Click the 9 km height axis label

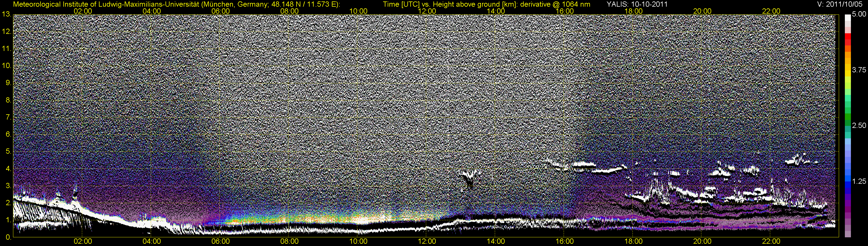pyautogui.click(x=8, y=83)
